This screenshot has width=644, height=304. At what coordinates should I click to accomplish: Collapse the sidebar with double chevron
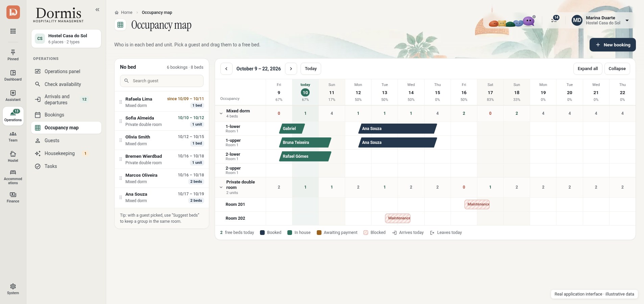[97, 10]
